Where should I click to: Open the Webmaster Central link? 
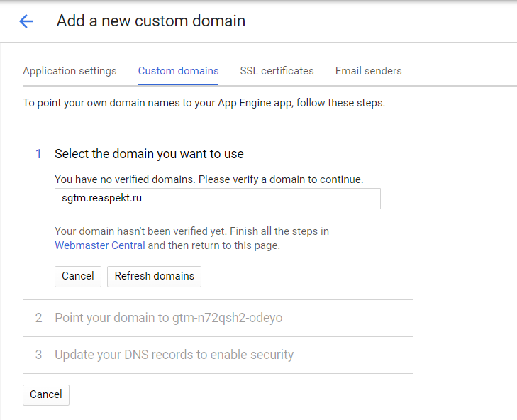tap(100, 245)
